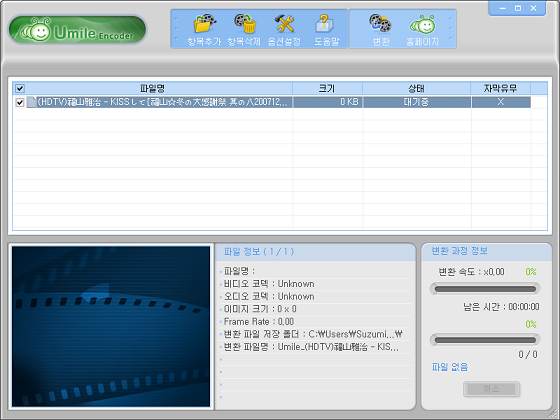
Task: Start conversion with the 변환 icon
Action: point(380,30)
